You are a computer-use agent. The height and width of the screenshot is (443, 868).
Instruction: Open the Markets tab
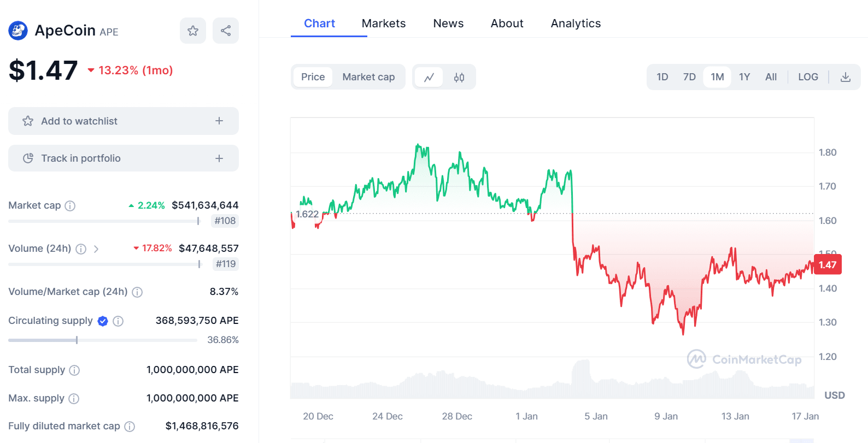point(384,23)
